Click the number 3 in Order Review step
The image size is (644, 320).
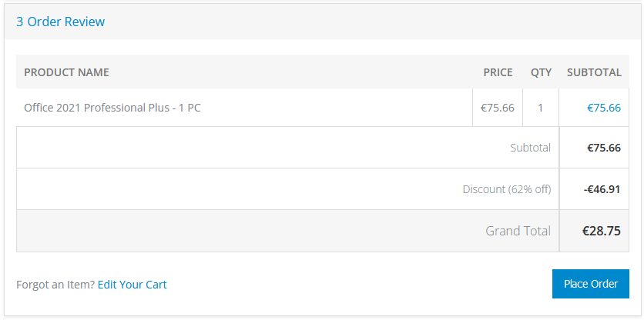pyautogui.click(x=20, y=22)
